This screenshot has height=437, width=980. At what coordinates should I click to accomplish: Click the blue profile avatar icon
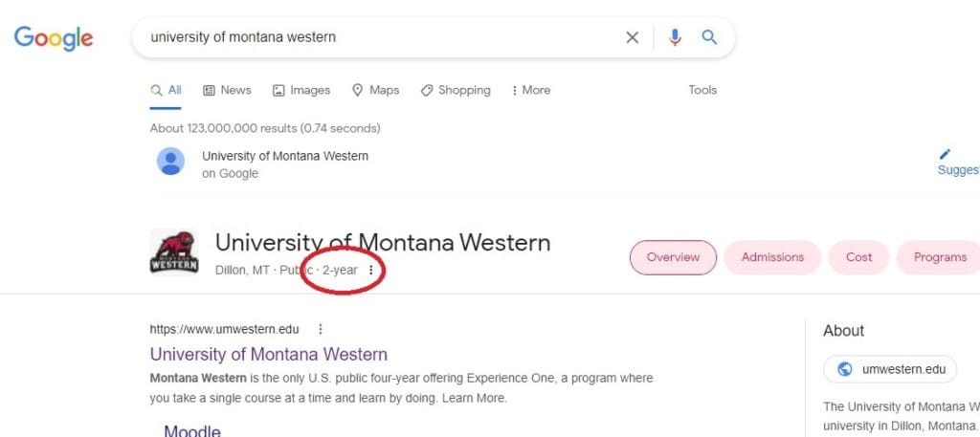pos(170,162)
